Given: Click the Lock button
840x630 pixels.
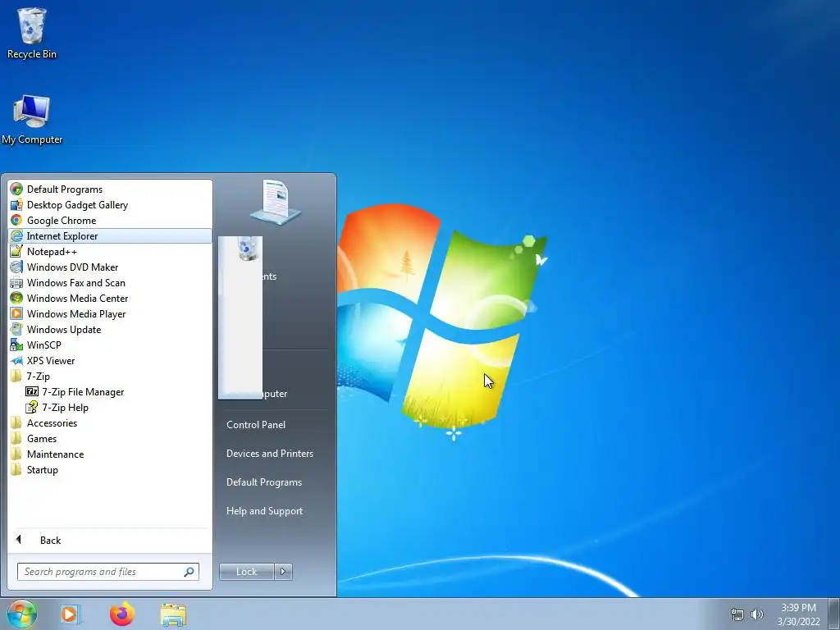Looking at the screenshot, I should [x=246, y=572].
